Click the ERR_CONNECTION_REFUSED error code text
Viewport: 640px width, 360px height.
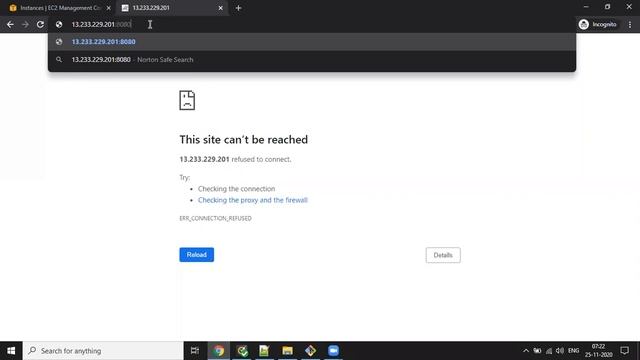pyautogui.click(x=216, y=218)
